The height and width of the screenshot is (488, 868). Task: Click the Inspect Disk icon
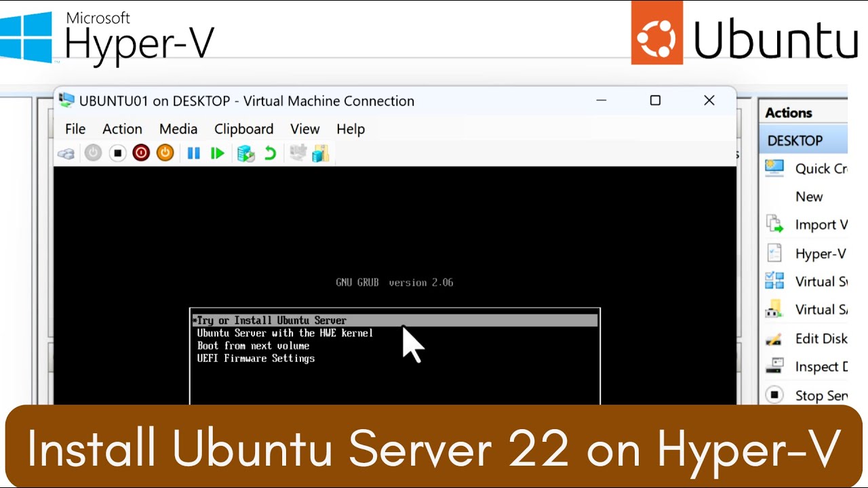(x=774, y=366)
